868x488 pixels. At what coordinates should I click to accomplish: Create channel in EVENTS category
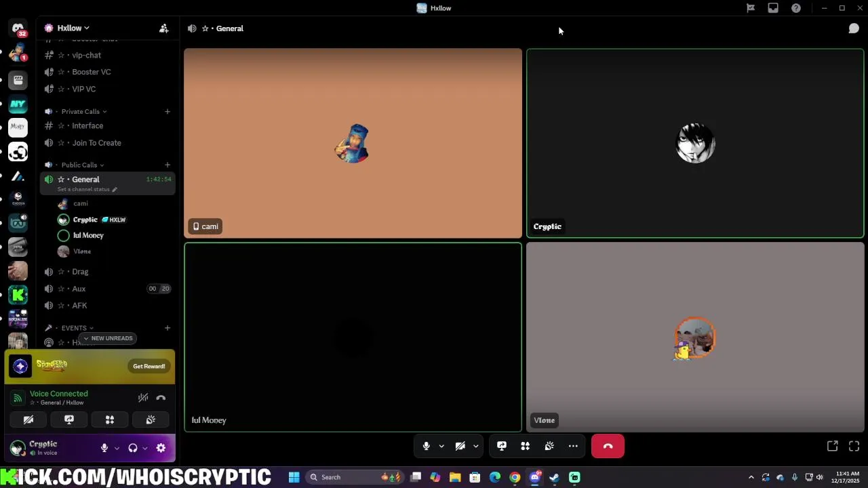(x=167, y=328)
